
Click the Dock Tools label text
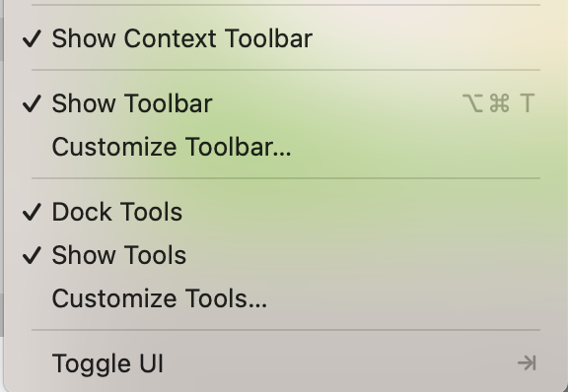point(117,212)
